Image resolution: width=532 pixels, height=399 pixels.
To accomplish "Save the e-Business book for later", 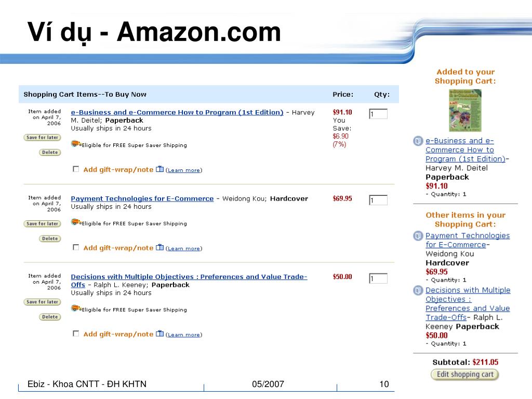I will (x=42, y=137).
